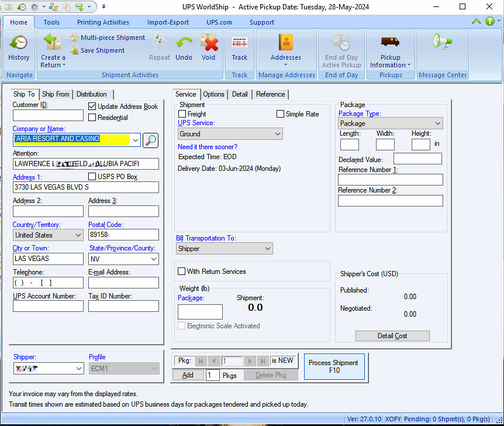The width and height of the screenshot is (504, 426).
Task: Uncheck the Update Address Book checkbox
Action: pyautogui.click(x=92, y=106)
